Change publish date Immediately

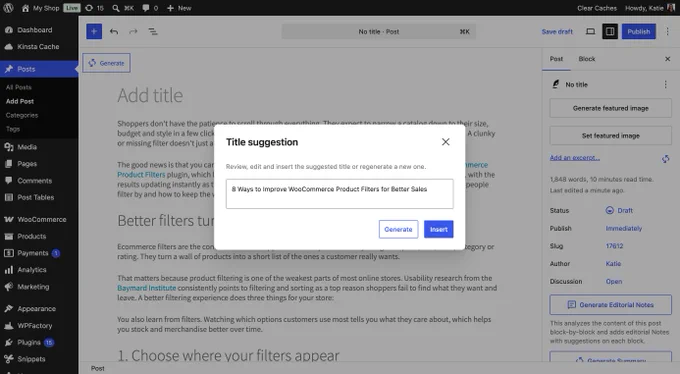click(624, 228)
